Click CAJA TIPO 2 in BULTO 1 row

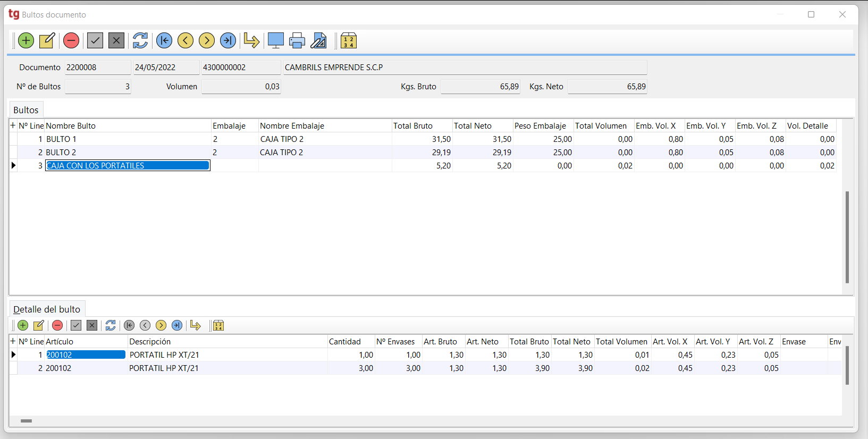(x=325, y=139)
